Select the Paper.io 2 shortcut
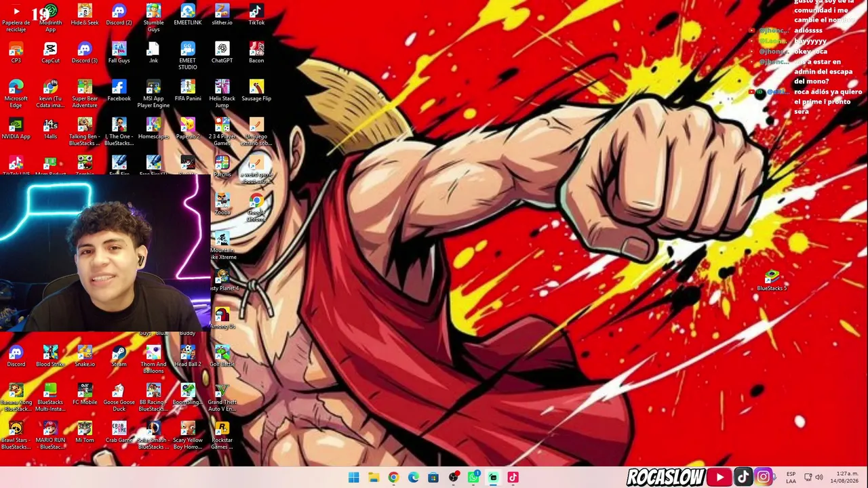Image resolution: width=868 pixels, height=488 pixels. (188, 129)
